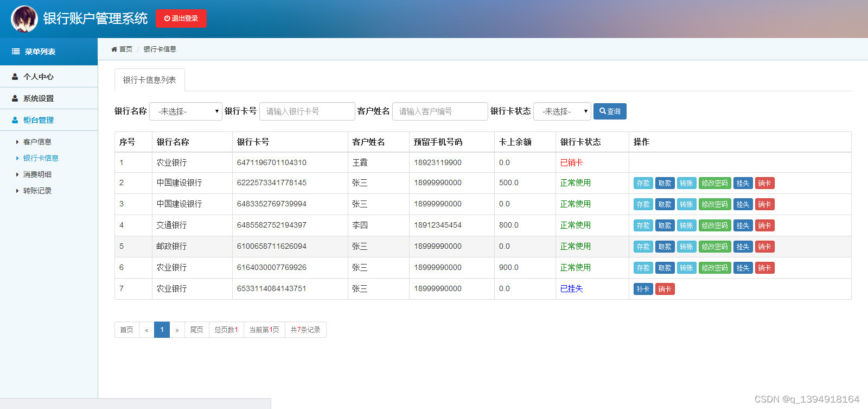Click the user avatar image in header
The height and width of the screenshot is (409, 868).
click(x=24, y=19)
